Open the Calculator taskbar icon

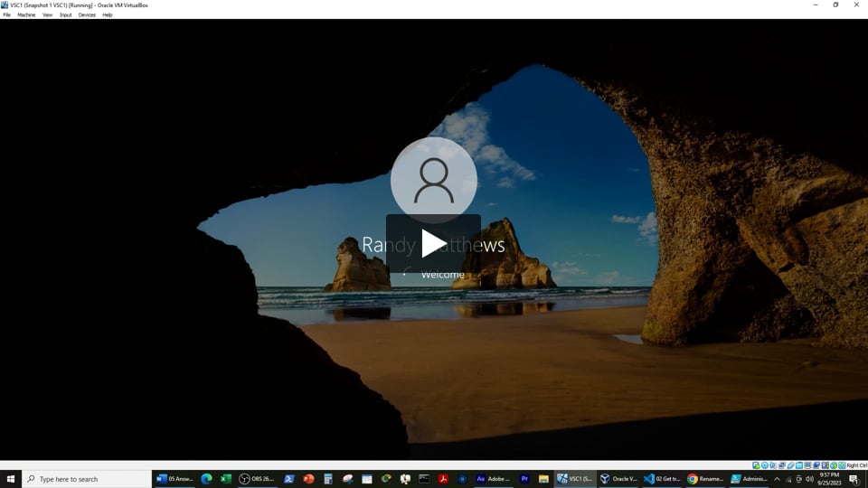[328, 479]
